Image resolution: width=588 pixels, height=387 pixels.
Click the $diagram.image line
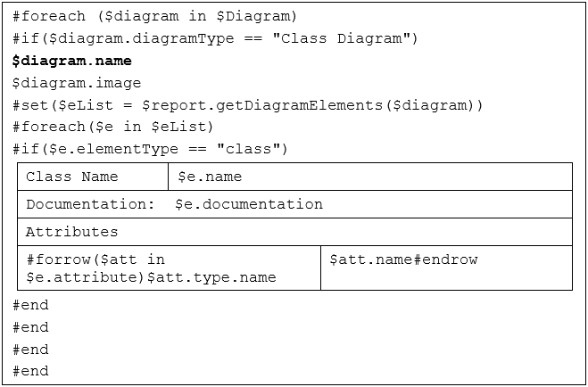[x=77, y=83]
